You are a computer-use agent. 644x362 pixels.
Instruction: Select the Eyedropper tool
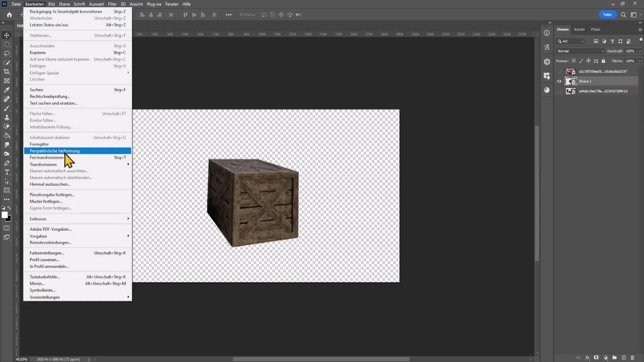click(7, 90)
